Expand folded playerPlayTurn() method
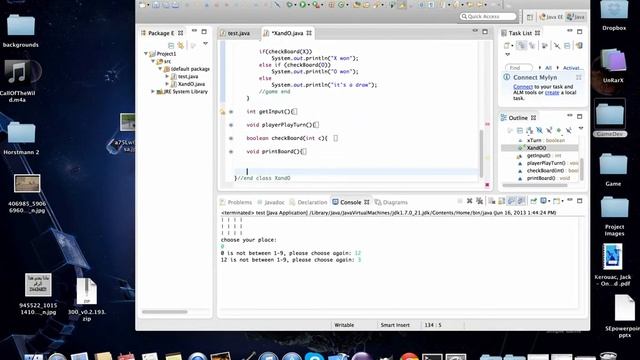This screenshot has height=360, width=640. tap(231, 125)
